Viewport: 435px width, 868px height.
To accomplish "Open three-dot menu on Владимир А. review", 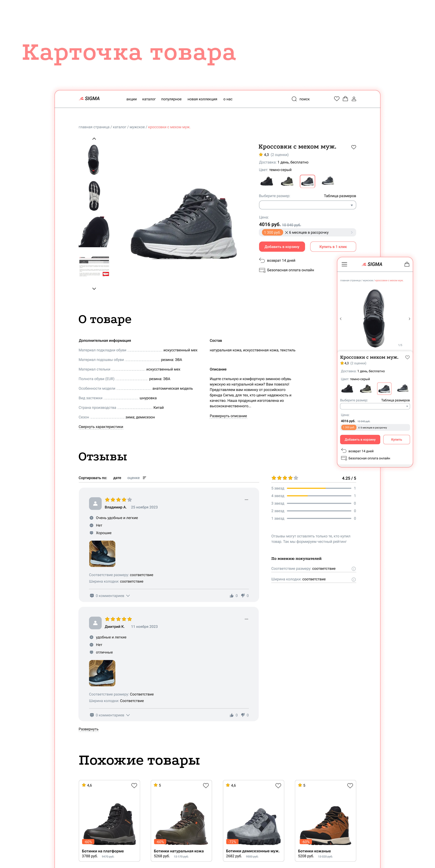I will coord(246,500).
